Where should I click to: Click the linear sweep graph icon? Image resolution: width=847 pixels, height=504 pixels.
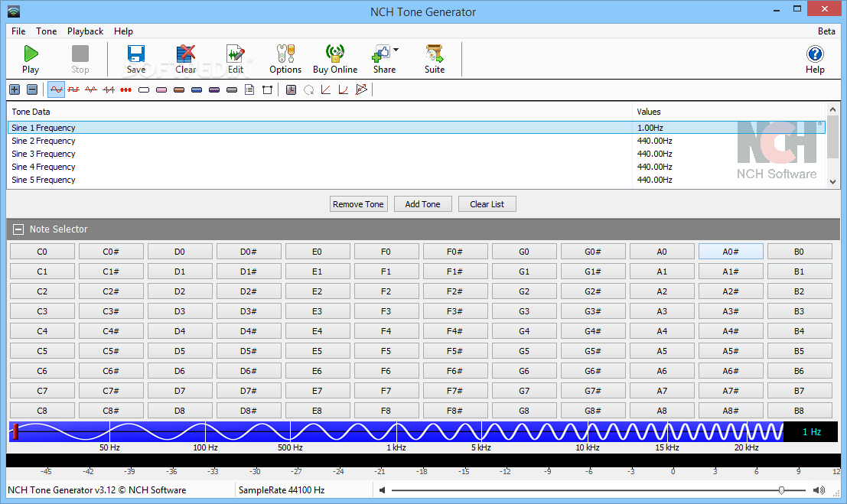click(326, 89)
